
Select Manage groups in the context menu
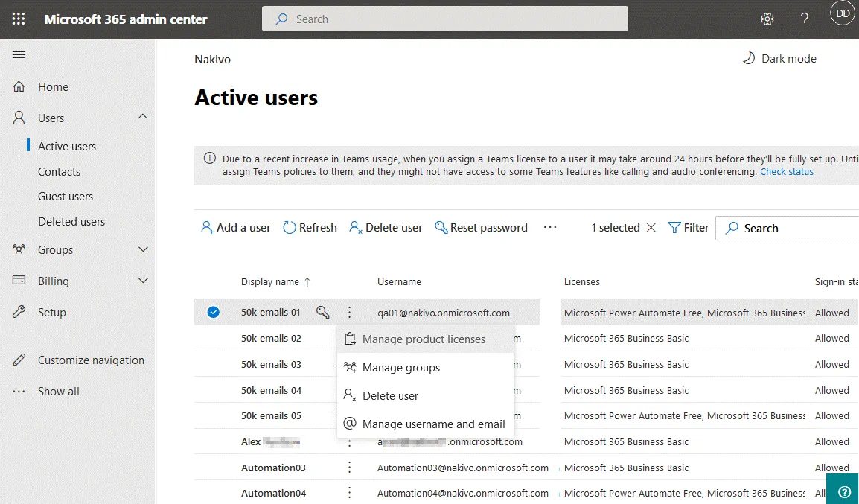click(x=400, y=367)
